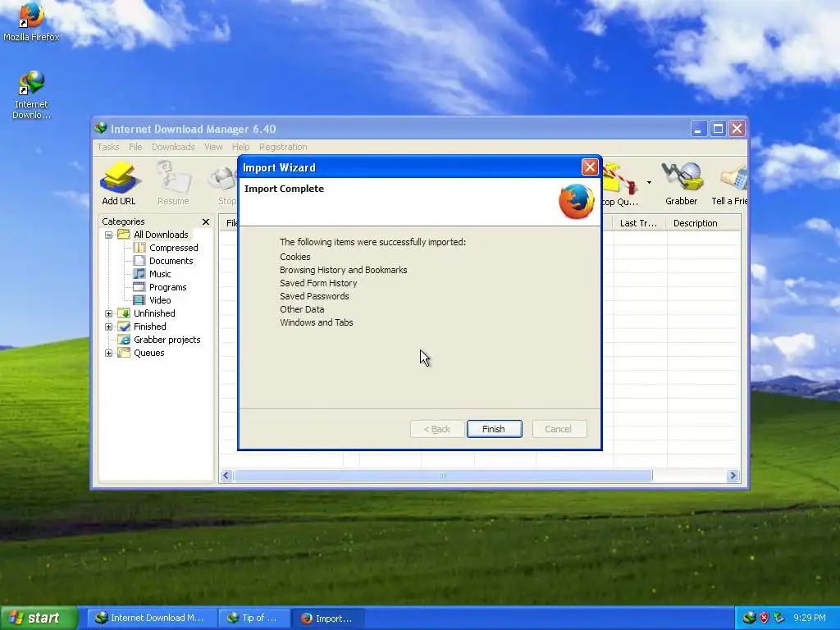Click "Cookies" text in imported items
The width and height of the screenshot is (840, 630).
click(x=295, y=257)
